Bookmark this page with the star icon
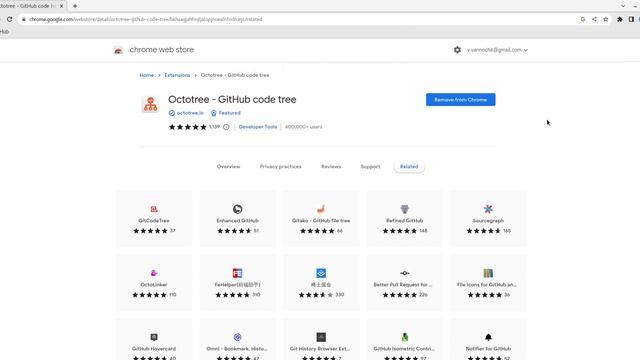Viewport: 640px width, 360px height. tap(606, 19)
